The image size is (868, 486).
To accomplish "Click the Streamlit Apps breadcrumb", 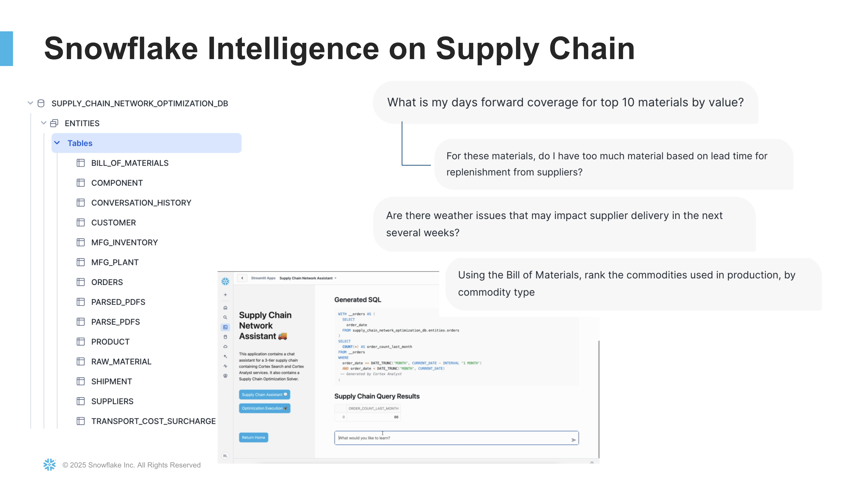I will pos(263,278).
